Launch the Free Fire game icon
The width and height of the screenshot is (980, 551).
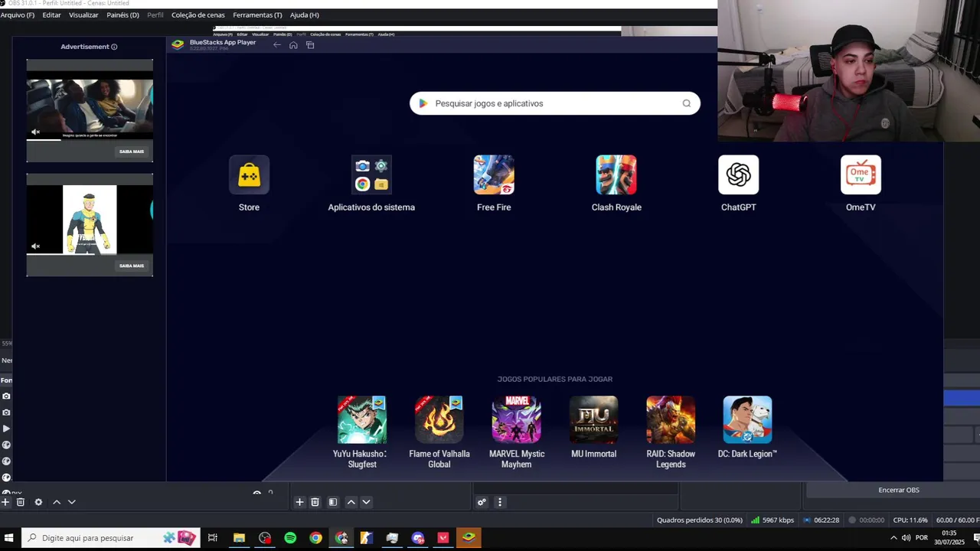[x=494, y=175]
